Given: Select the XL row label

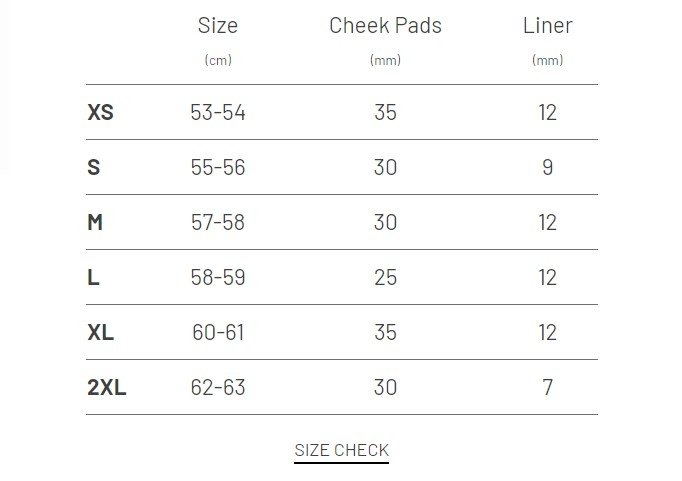Looking at the screenshot, I should pyautogui.click(x=100, y=332).
